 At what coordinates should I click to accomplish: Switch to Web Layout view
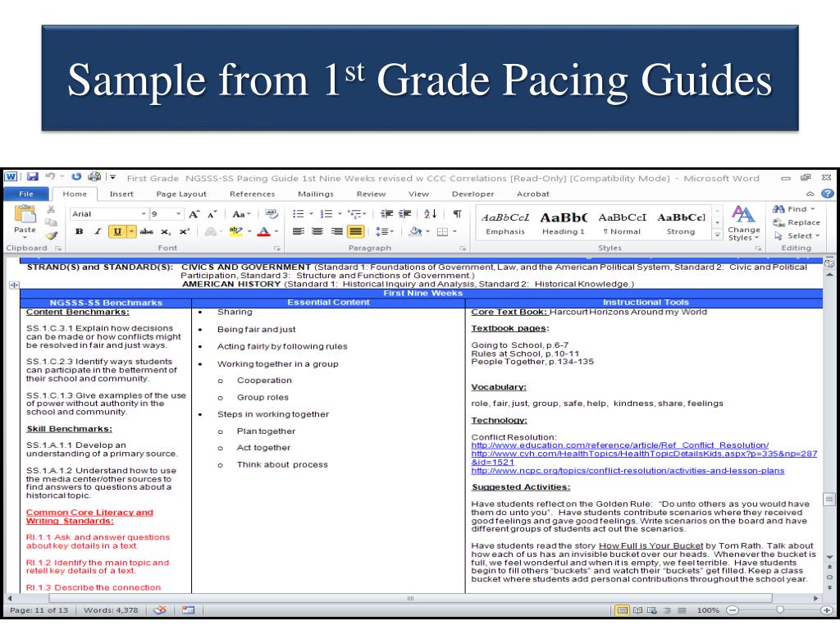coord(652,610)
